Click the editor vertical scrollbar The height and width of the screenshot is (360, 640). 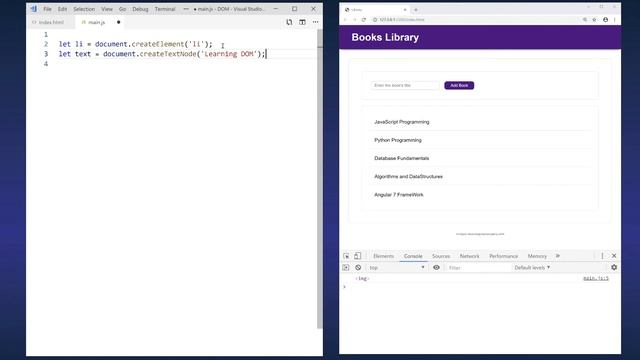pyautogui.click(x=320, y=180)
